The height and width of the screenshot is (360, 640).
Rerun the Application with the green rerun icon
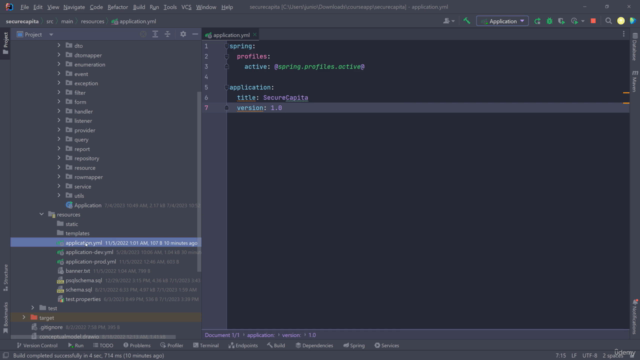537,21
